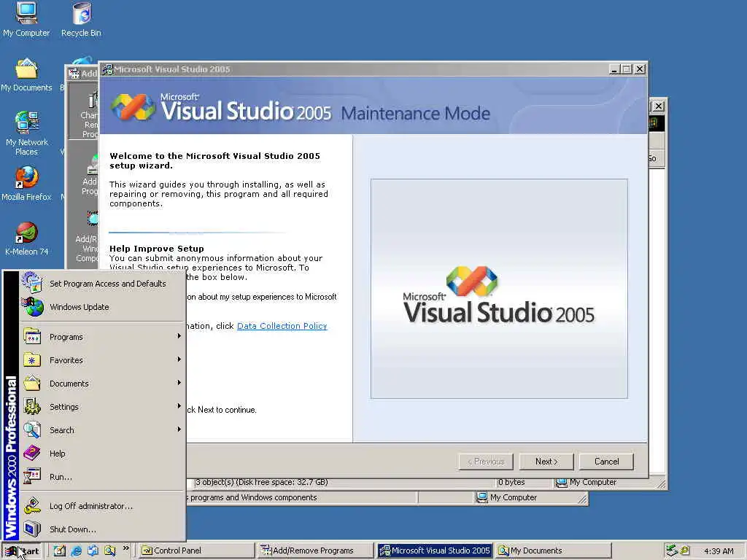
Task: Click the Windows Update globe icon
Action: point(33,307)
